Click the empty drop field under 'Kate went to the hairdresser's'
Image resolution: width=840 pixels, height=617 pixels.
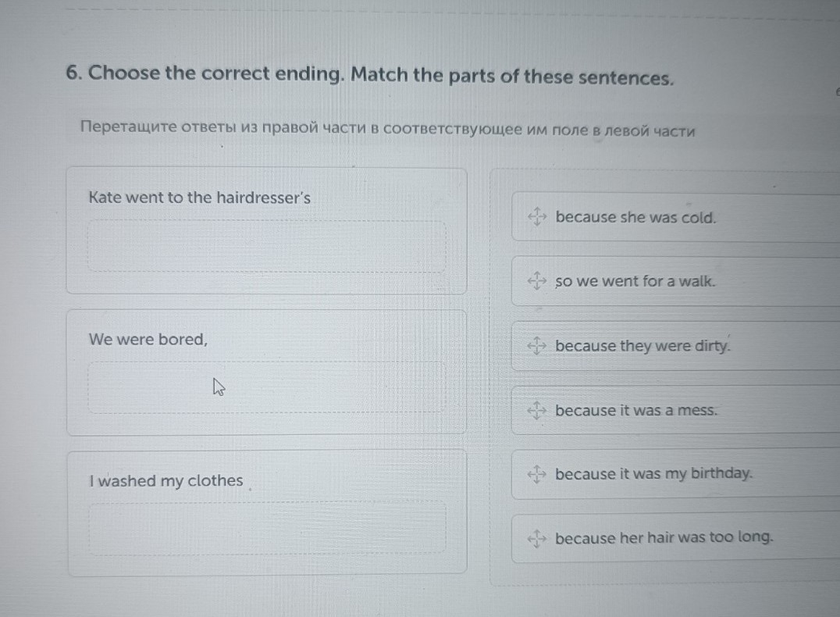point(266,246)
